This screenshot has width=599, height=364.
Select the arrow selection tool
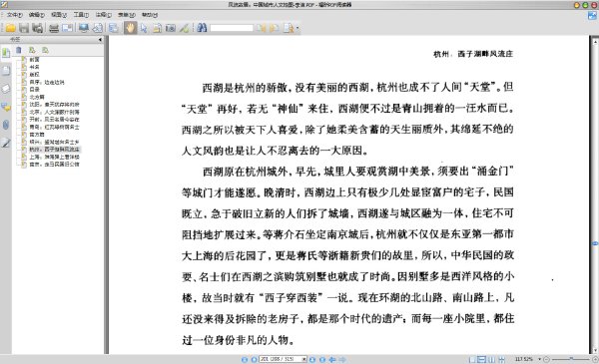pos(144,28)
